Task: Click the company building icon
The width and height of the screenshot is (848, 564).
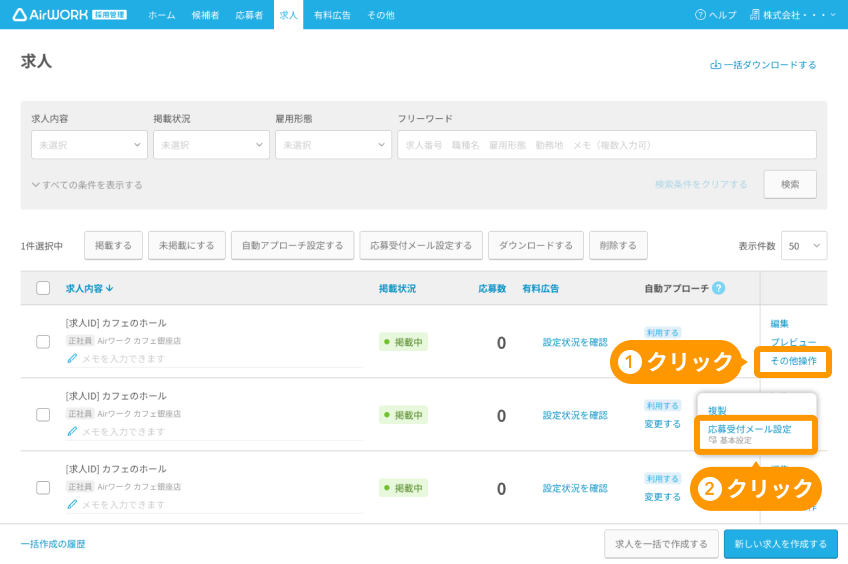Action: tap(754, 15)
